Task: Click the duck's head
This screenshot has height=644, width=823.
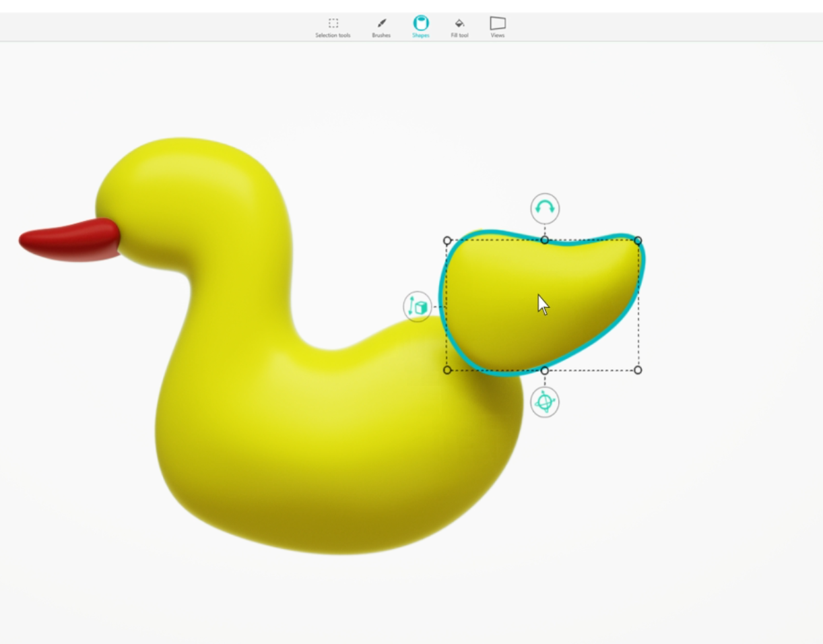Action: pyautogui.click(x=189, y=195)
